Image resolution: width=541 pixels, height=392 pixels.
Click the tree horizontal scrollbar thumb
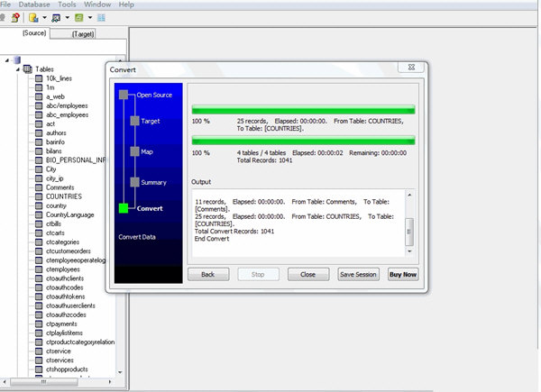(44, 382)
